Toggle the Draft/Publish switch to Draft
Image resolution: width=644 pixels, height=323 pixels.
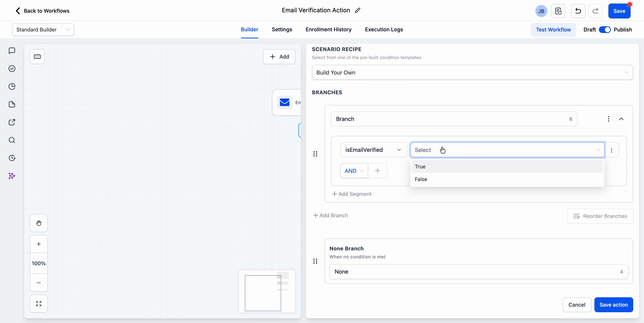605,29
